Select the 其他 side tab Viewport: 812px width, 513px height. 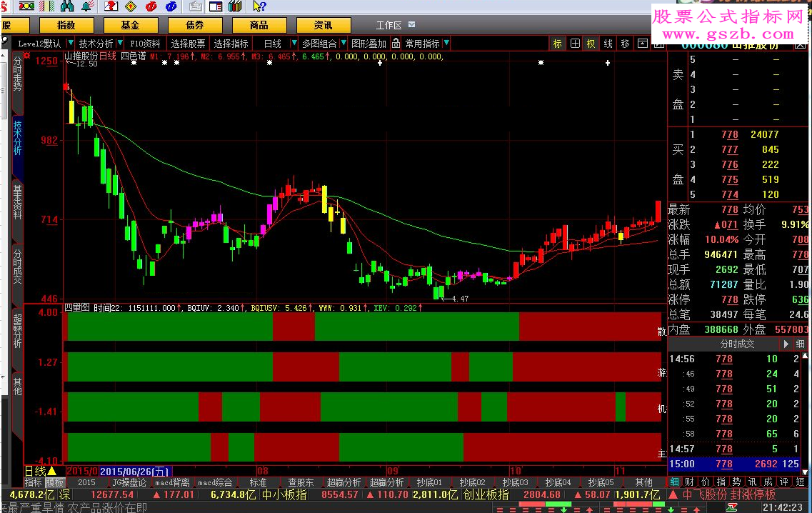pyautogui.click(x=18, y=387)
